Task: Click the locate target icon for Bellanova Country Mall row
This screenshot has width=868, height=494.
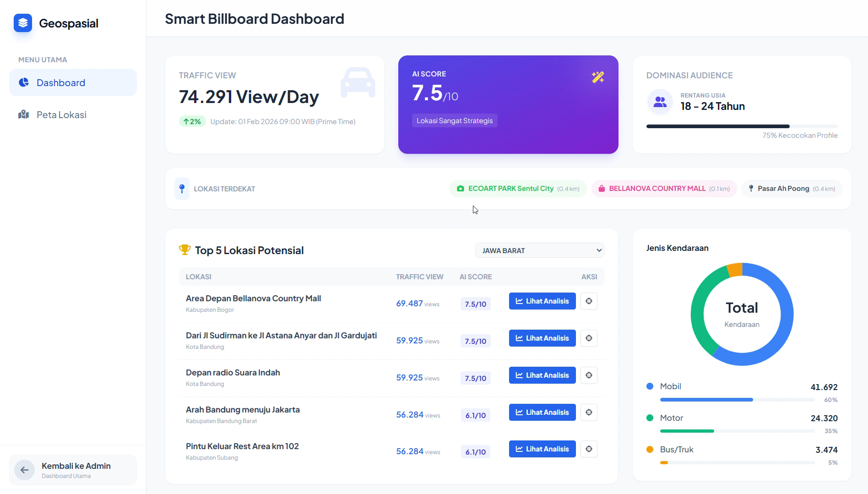Action: (x=589, y=301)
